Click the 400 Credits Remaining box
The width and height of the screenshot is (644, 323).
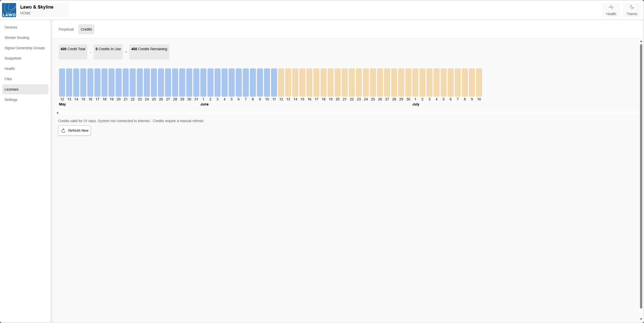point(149,52)
